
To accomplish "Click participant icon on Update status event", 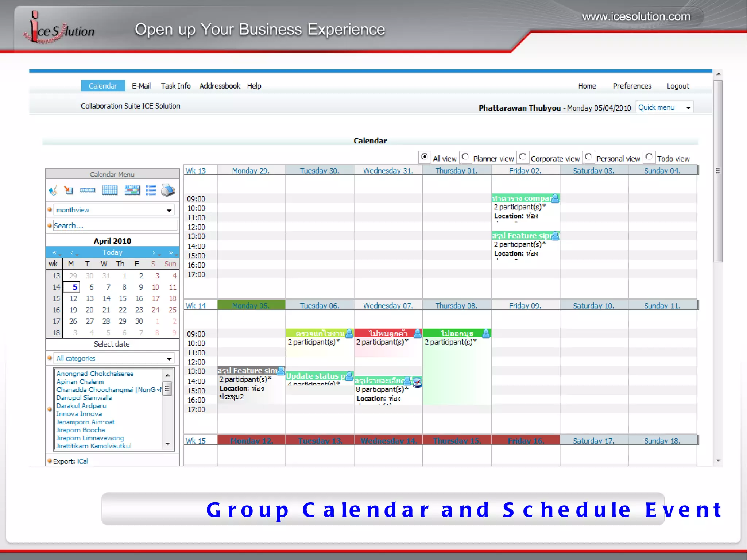I will [349, 376].
